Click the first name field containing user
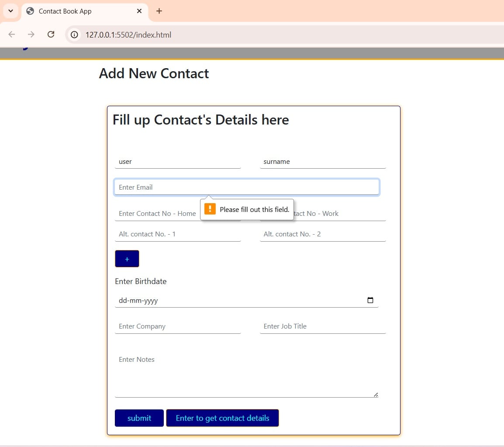The width and height of the screenshot is (504, 447). tap(177, 162)
